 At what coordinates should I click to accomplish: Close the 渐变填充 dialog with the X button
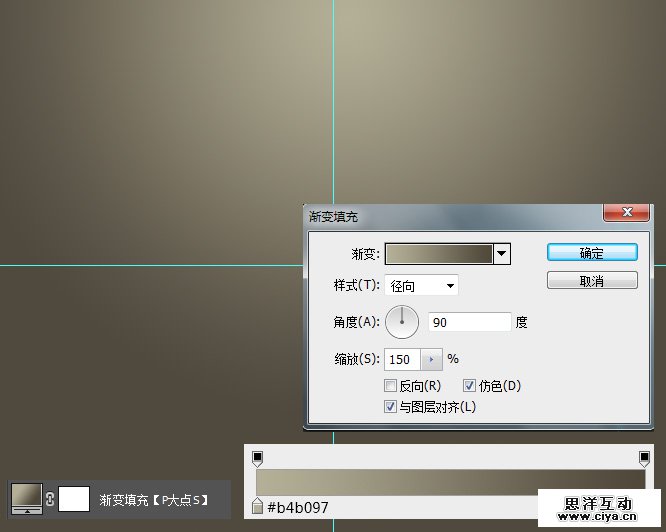point(627,212)
